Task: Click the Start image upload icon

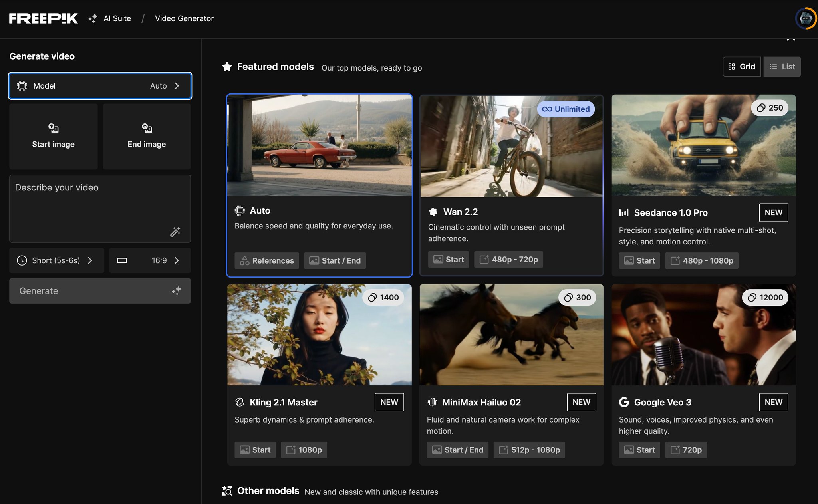Action: (x=54, y=128)
